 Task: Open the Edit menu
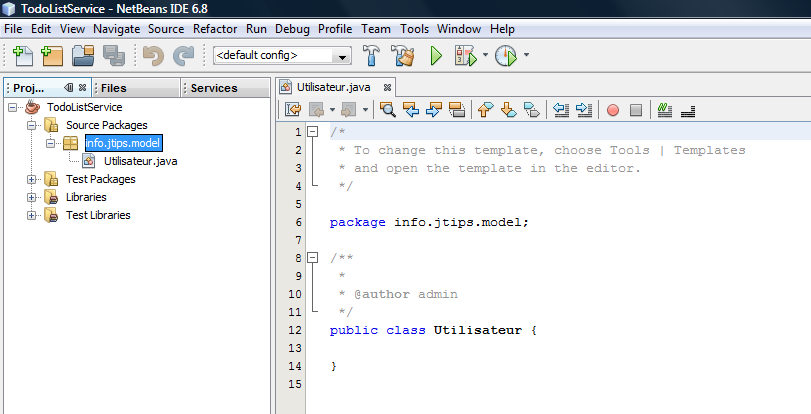click(41, 29)
